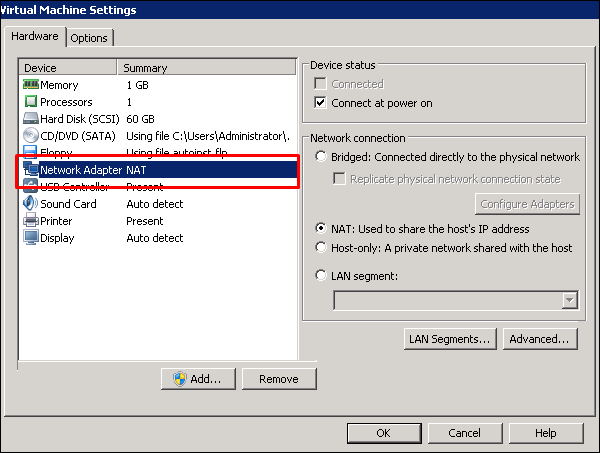Select the Memory device icon
This screenshot has width=600, height=453.
(30, 86)
